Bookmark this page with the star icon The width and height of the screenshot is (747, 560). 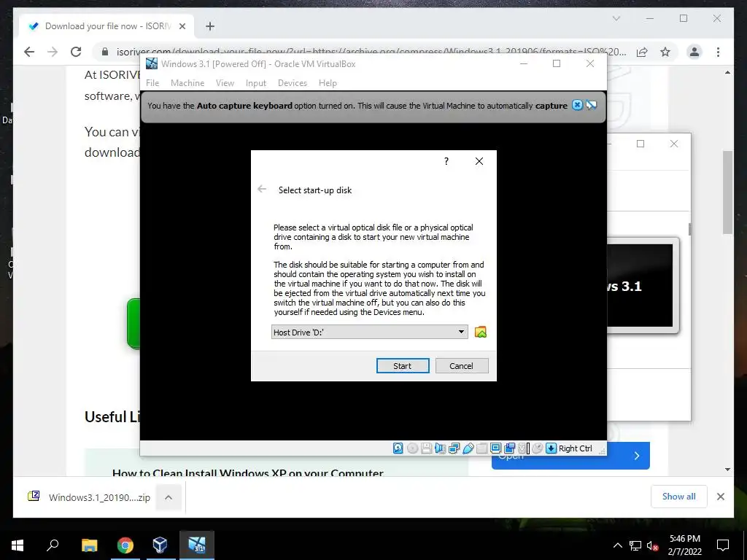pos(665,52)
